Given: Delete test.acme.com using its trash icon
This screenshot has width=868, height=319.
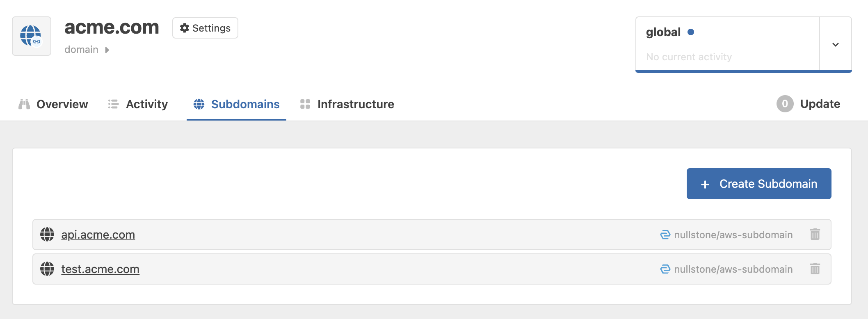Looking at the screenshot, I should click(815, 269).
